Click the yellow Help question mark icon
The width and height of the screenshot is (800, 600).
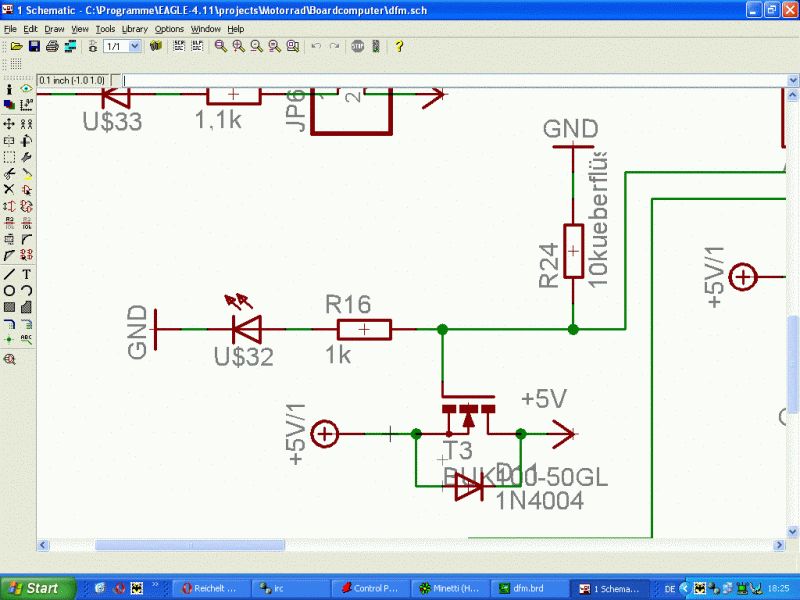[x=399, y=46]
